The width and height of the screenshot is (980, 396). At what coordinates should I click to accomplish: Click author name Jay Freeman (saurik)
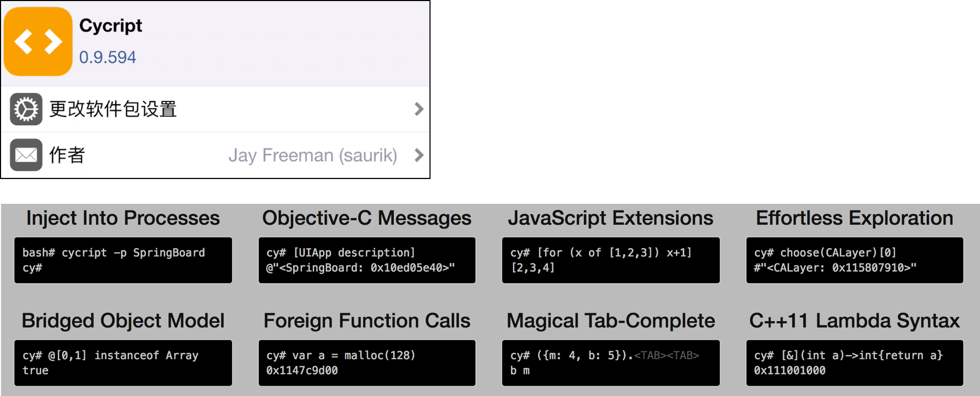coord(313,155)
